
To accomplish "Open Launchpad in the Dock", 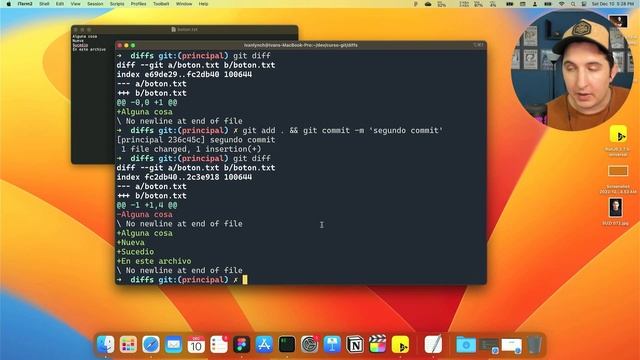I will click(x=128, y=345).
